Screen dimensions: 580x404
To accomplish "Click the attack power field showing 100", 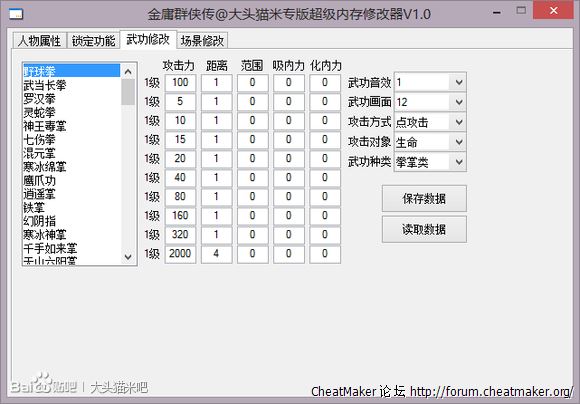I will pyautogui.click(x=180, y=83).
